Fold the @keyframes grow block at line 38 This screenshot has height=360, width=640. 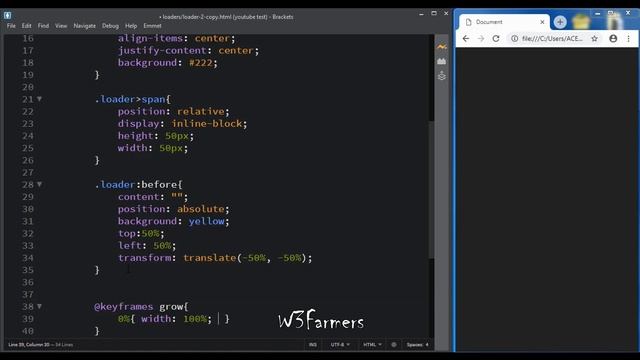tap(40, 306)
